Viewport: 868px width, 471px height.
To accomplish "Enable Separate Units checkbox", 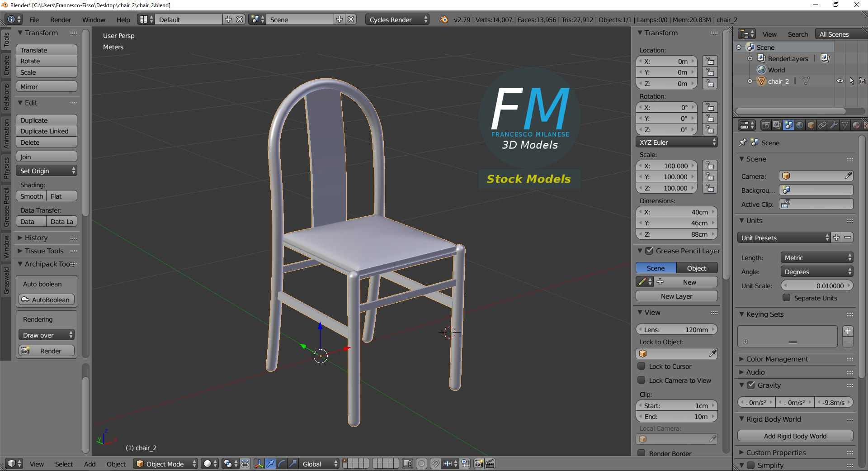I will pyautogui.click(x=787, y=298).
